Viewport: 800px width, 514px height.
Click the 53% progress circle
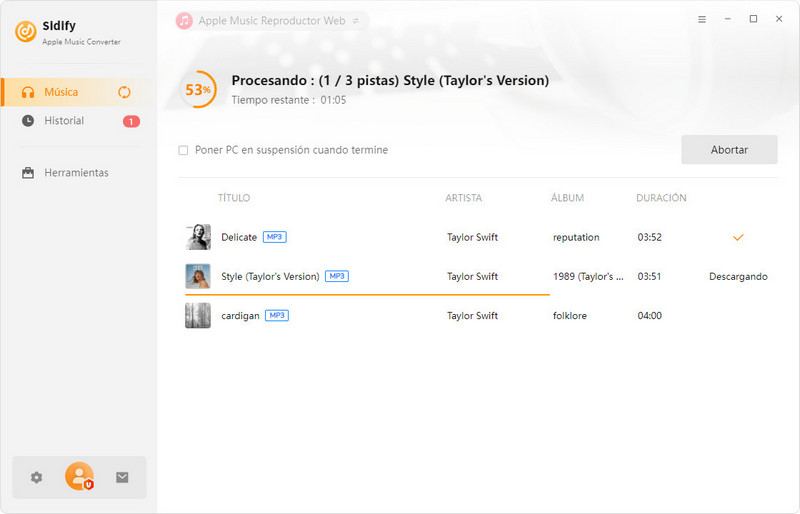(198, 89)
